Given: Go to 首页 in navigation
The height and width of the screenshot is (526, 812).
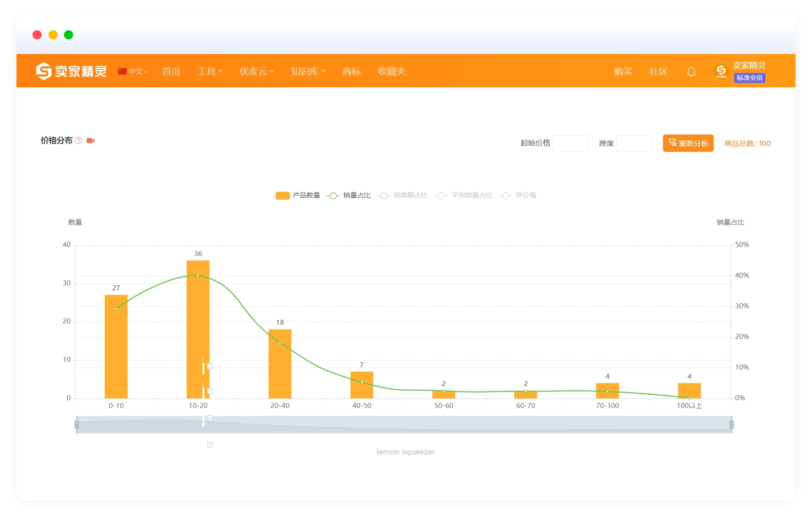Looking at the screenshot, I should point(171,71).
